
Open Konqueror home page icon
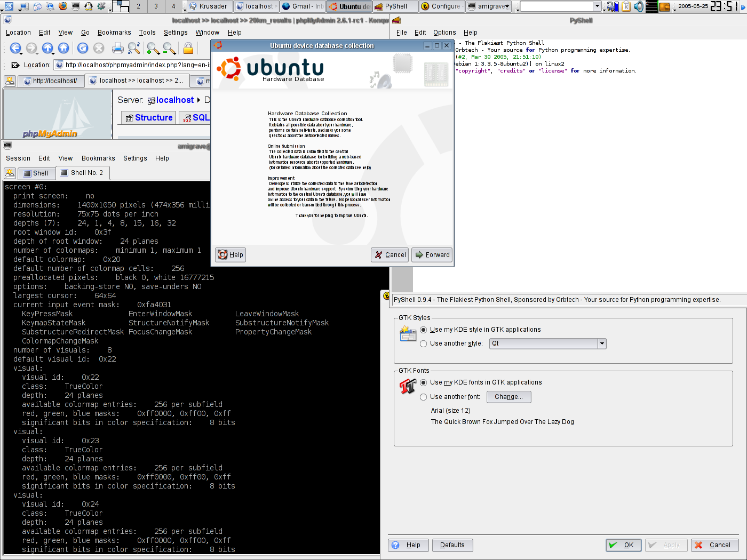tap(63, 49)
